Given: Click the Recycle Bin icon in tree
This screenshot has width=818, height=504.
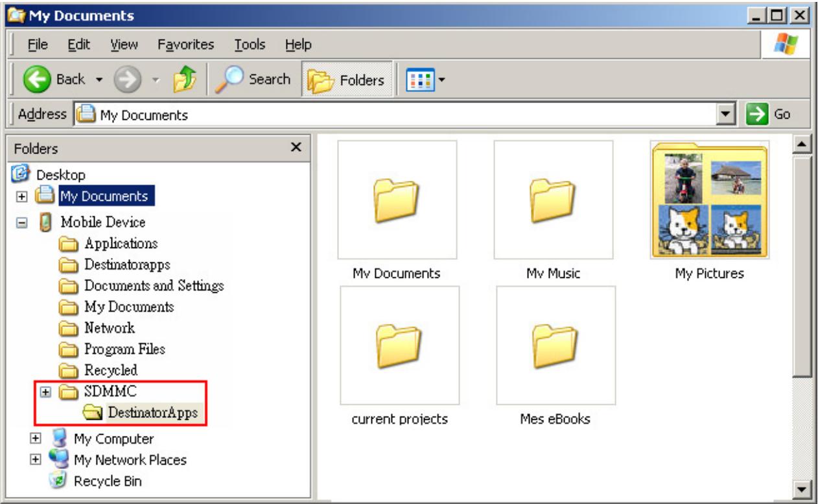Looking at the screenshot, I should click(56, 481).
